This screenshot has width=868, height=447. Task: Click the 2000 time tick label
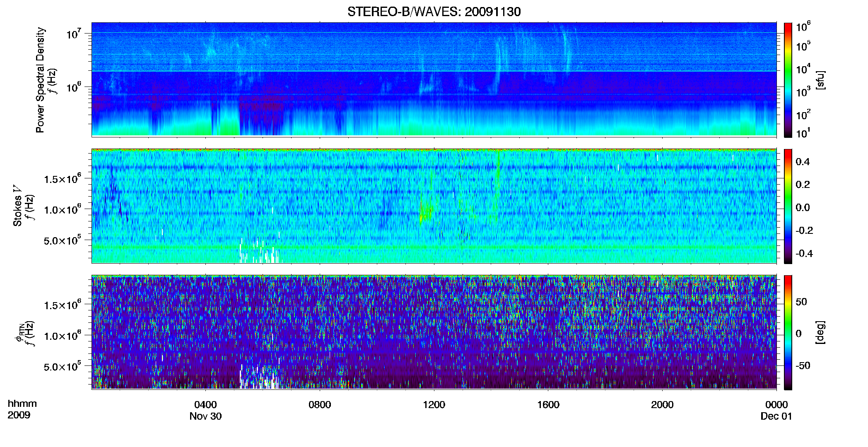(662, 404)
